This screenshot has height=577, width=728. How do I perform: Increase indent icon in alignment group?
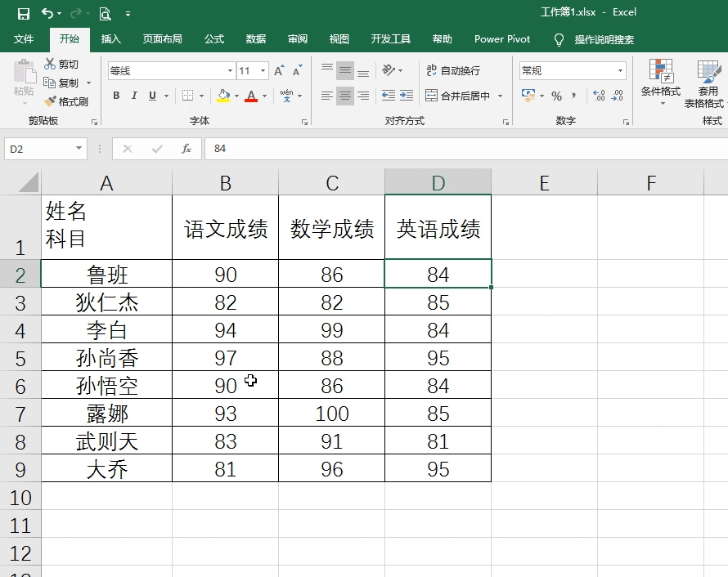(x=407, y=96)
